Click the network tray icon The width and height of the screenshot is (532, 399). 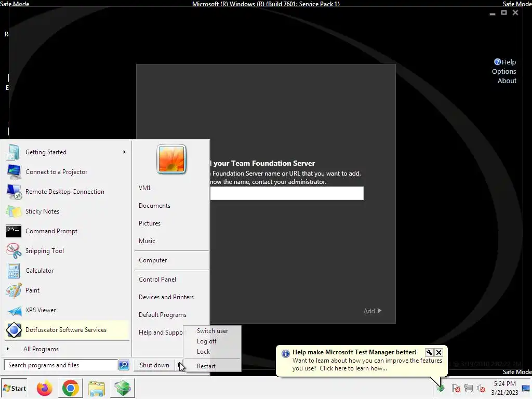coord(468,388)
